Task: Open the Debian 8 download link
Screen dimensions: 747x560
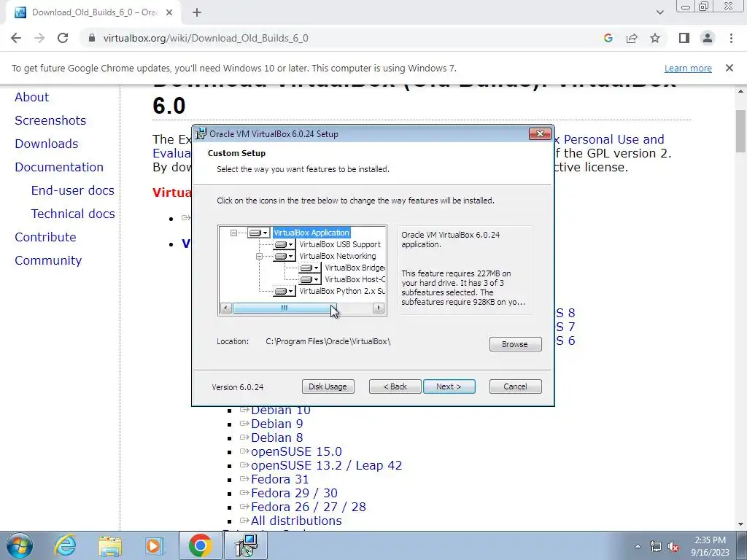Action: point(276,437)
